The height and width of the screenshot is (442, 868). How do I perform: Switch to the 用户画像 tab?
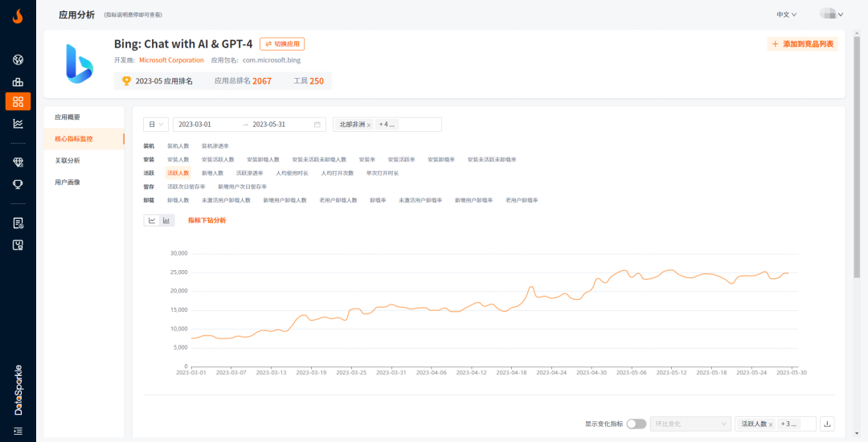tap(68, 182)
